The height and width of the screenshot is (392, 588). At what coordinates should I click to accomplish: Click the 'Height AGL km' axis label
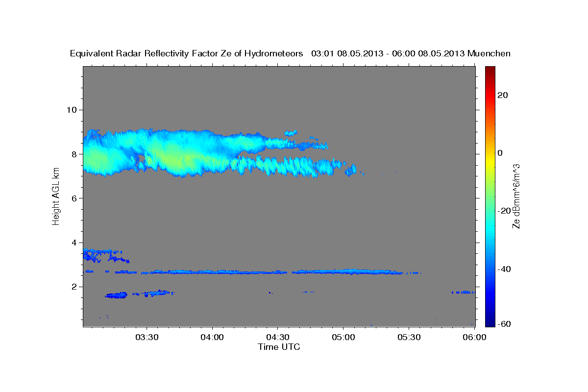[x=56, y=196]
